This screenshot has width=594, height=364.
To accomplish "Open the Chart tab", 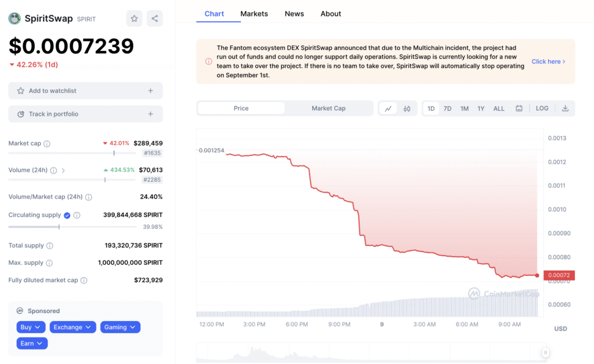I will pos(214,14).
